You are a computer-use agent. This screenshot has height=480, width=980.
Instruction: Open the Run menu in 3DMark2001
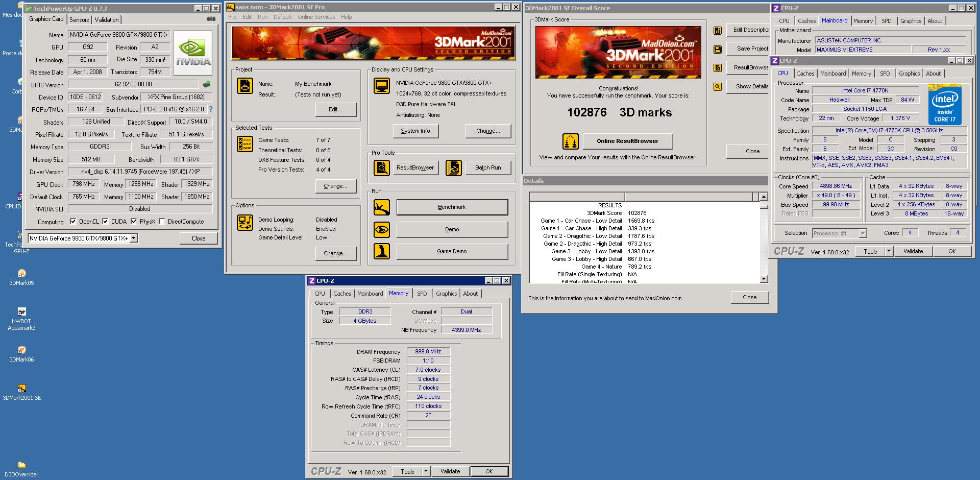pyautogui.click(x=262, y=17)
